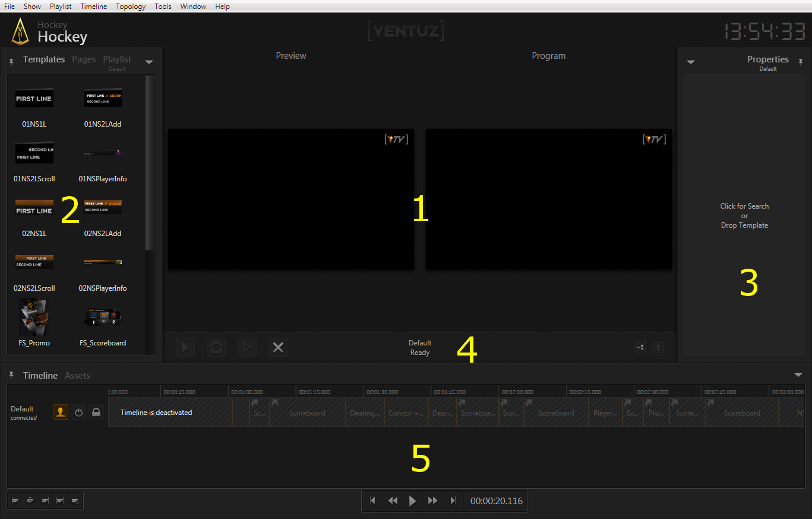Click the exclamation mark status icon
The height and width of the screenshot is (519, 812).
(x=658, y=348)
